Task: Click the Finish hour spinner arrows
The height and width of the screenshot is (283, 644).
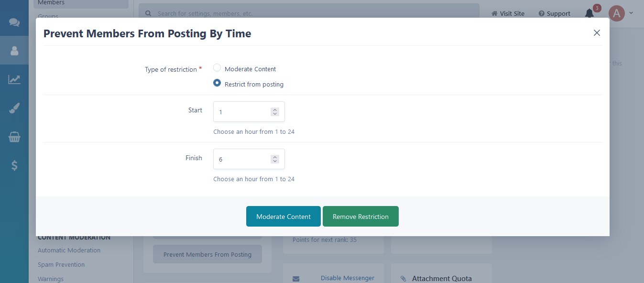Action: pyautogui.click(x=274, y=159)
